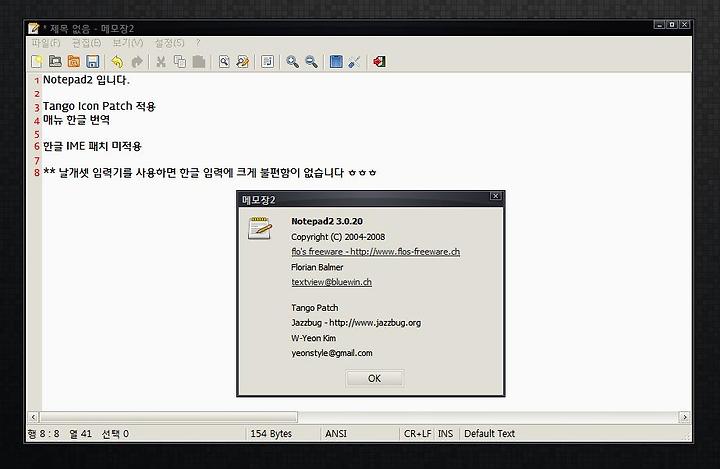Click the horizontal scrollbar right arrow
The height and width of the screenshot is (469, 720).
click(x=685, y=417)
